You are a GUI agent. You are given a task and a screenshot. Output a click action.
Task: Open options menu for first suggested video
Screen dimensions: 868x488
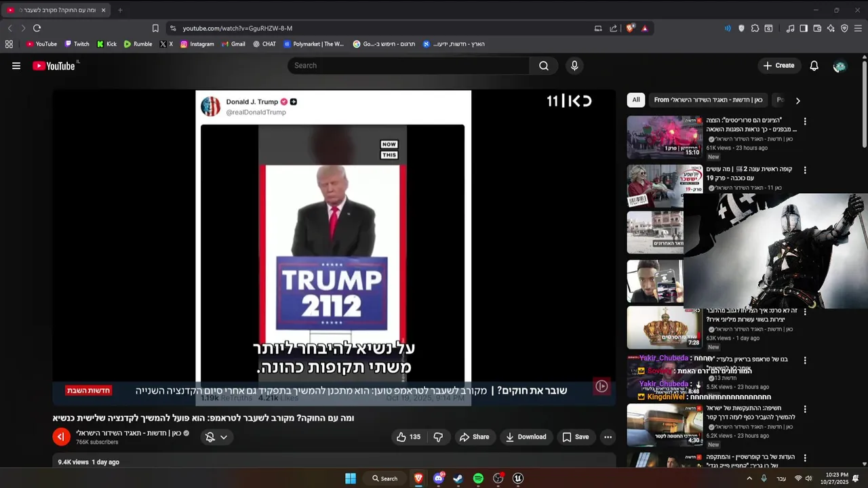(805, 121)
